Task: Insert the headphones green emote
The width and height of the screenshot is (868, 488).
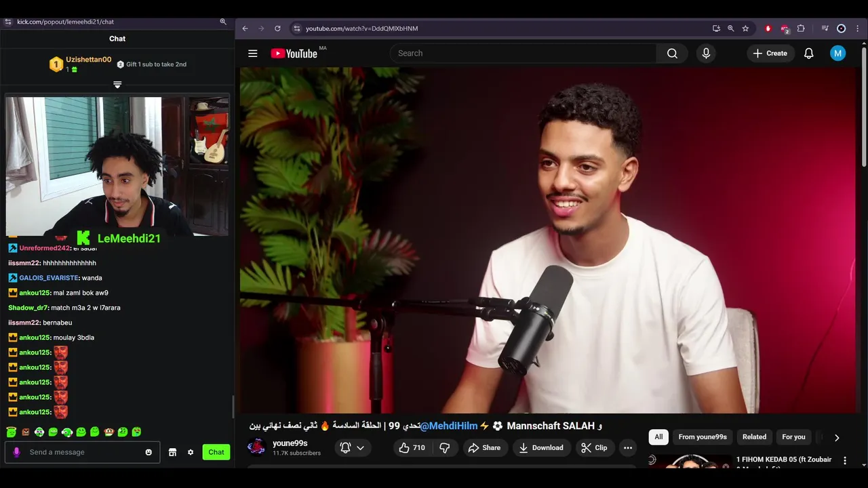Action: coord(66,432)
